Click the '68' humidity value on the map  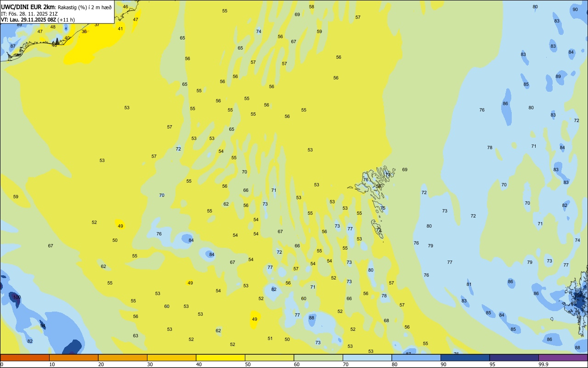tap(386, 321)
